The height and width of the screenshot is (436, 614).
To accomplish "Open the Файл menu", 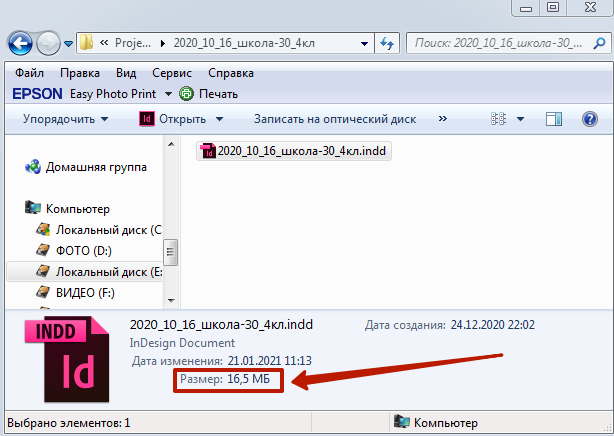I will click(x=29, y=73).
